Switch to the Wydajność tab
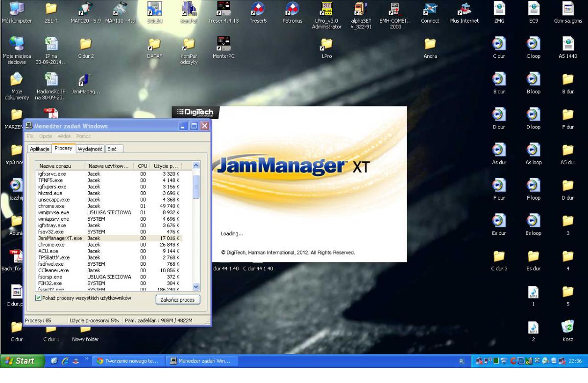The image size is (588, 383). [x=90, y=149]
